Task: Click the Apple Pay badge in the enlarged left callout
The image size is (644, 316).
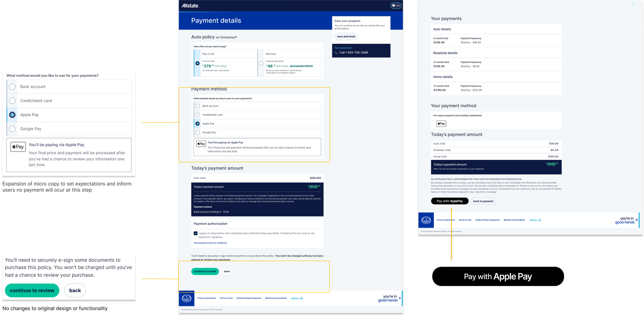Action: pos(18,147)
